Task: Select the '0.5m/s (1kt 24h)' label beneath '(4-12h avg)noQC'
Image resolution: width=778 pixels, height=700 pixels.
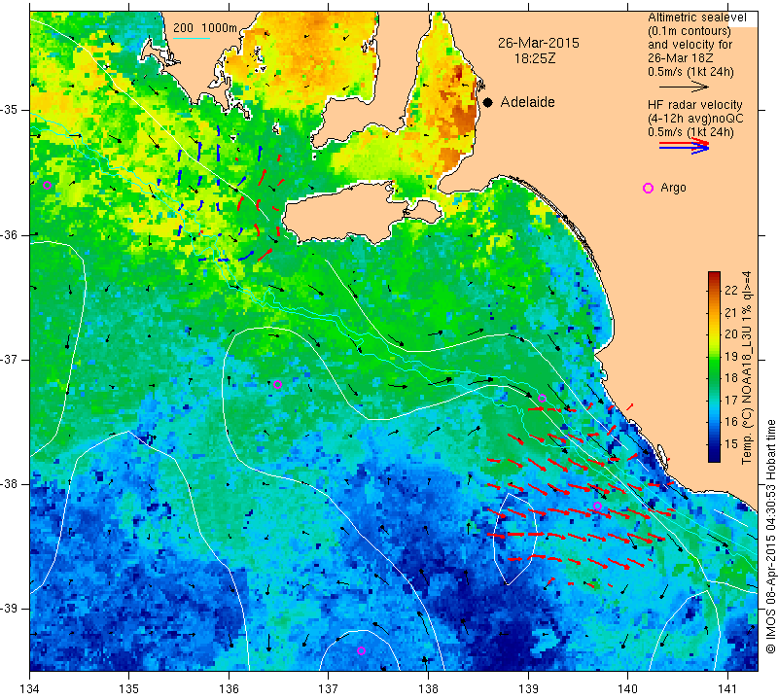Action: coord(690,132)
